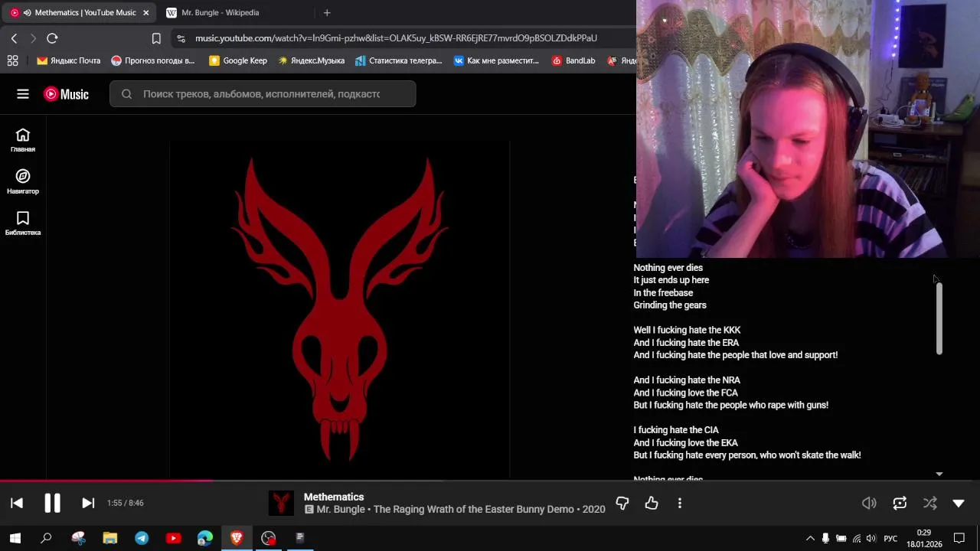This screenshot has width=980, height=551.
Task: Skip to the previous track
Action: (x=17, y=503)
